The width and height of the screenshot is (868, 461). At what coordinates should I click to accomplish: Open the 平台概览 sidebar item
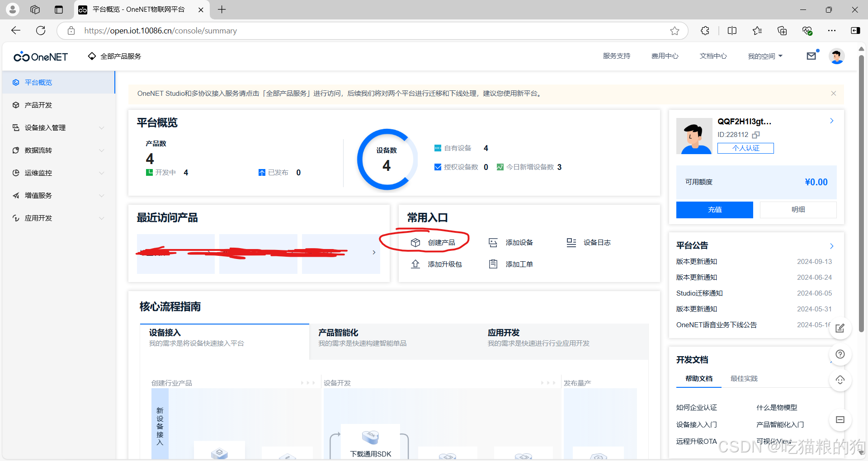click(38, 82)
